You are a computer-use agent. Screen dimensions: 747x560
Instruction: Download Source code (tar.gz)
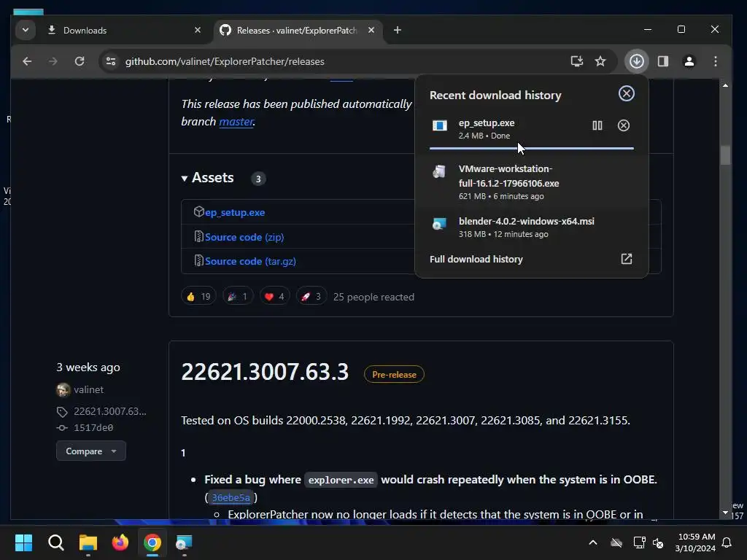pos(250,262)
